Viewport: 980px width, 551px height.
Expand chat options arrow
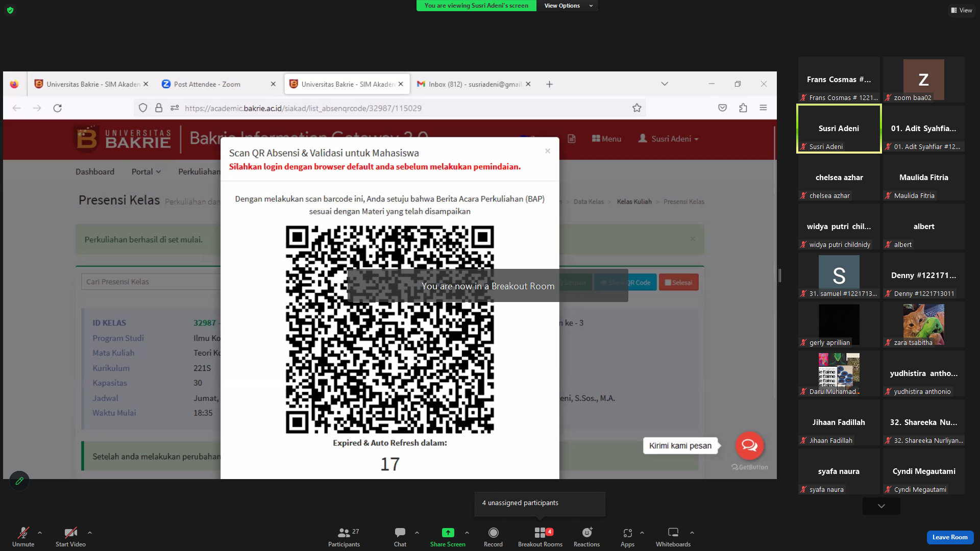click(417, 533)
